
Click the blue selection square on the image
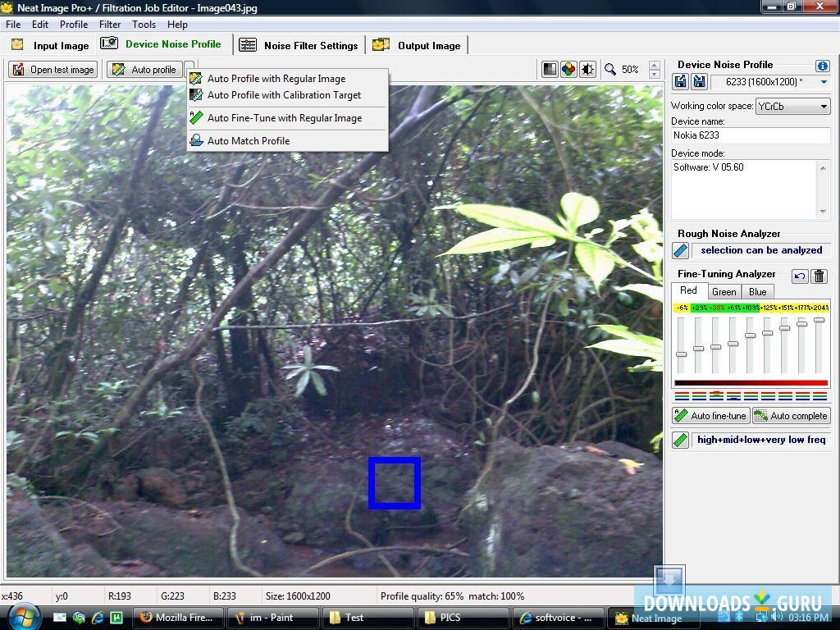point(395,482)
